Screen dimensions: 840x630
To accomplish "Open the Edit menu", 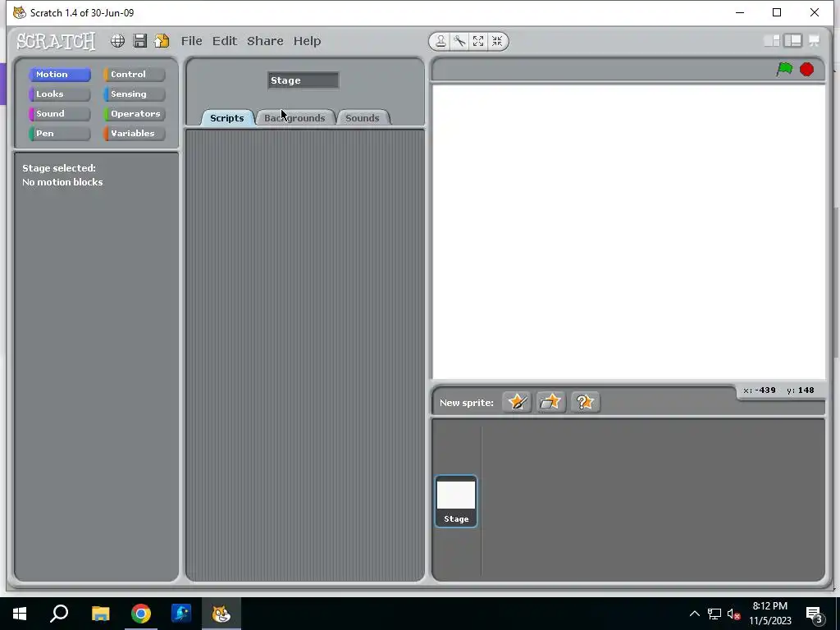I will click(x=225, y=41).
